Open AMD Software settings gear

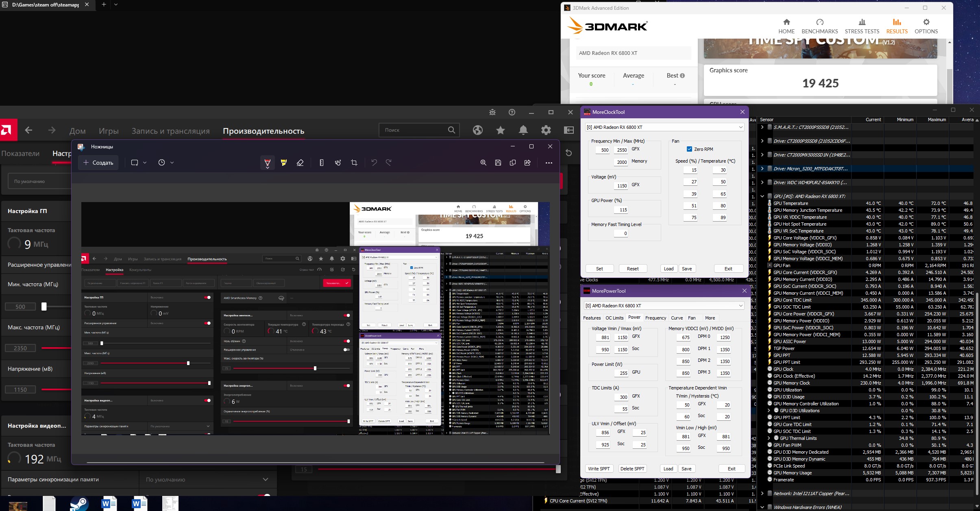click(x=546, y=130)
